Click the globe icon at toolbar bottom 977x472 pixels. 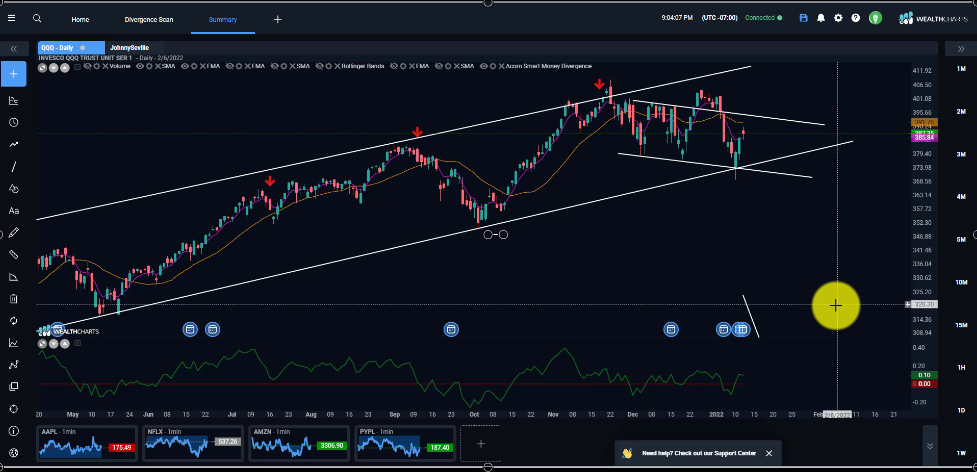click(x=14, y=453)
